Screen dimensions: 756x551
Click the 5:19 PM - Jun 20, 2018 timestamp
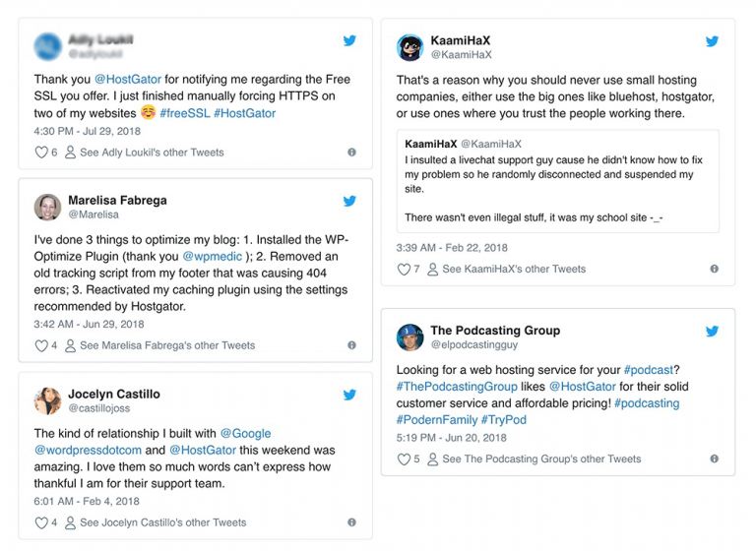[452, 438]
